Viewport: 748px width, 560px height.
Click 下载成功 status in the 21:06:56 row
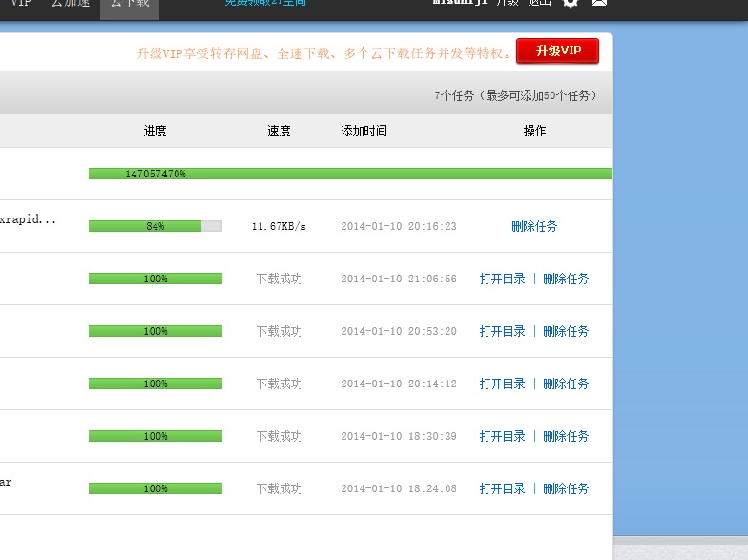(x=279, y=279)
